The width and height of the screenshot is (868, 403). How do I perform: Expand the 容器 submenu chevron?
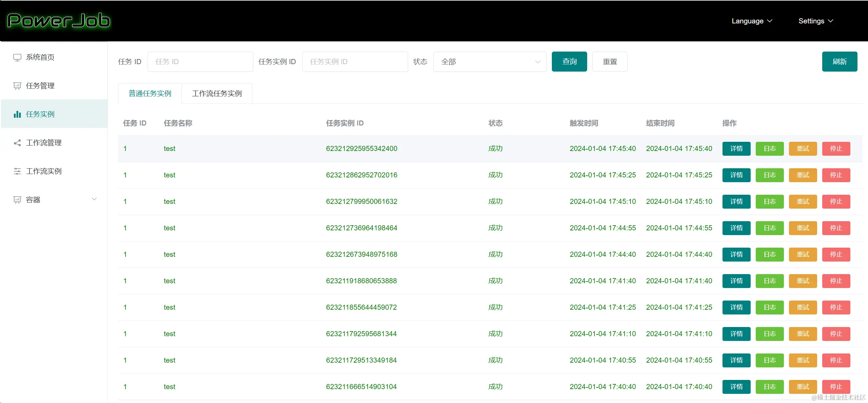(94, 199)
